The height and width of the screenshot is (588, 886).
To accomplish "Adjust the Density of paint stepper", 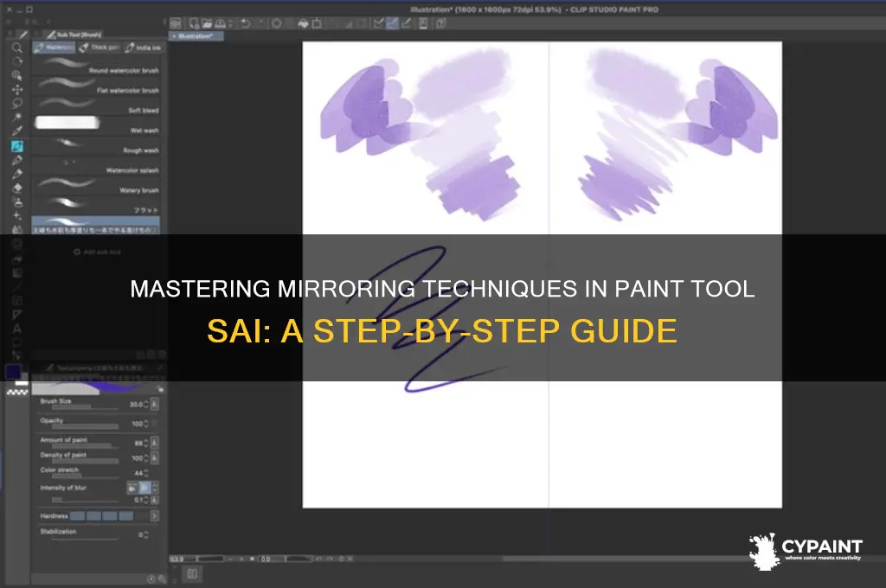I will [146, 458].
